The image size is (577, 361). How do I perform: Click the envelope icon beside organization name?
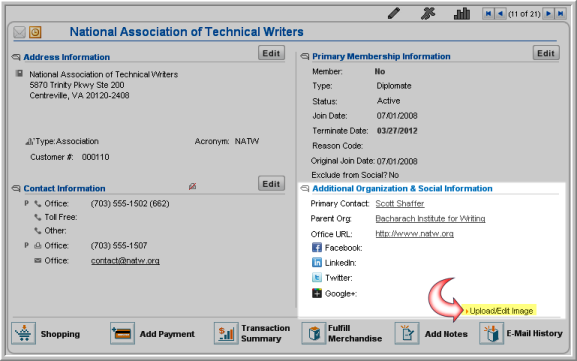coord(20,32)
